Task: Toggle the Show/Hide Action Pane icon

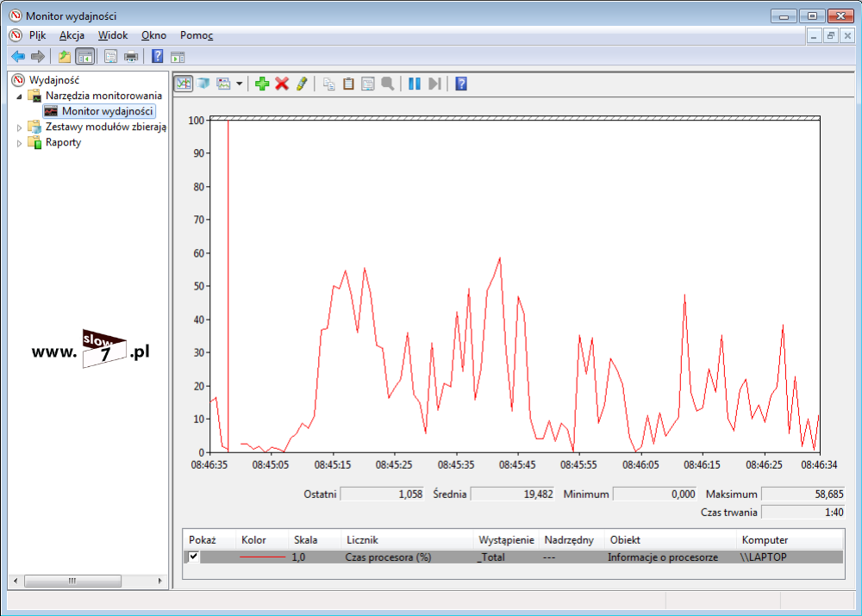Action: coord(178,57)
